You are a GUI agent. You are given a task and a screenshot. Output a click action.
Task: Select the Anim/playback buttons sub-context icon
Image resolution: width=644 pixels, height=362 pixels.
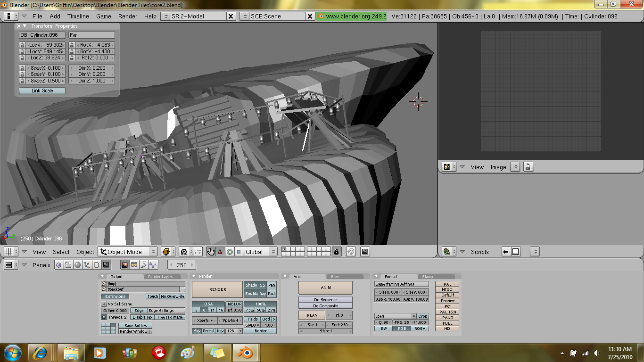tap(144, 265)
